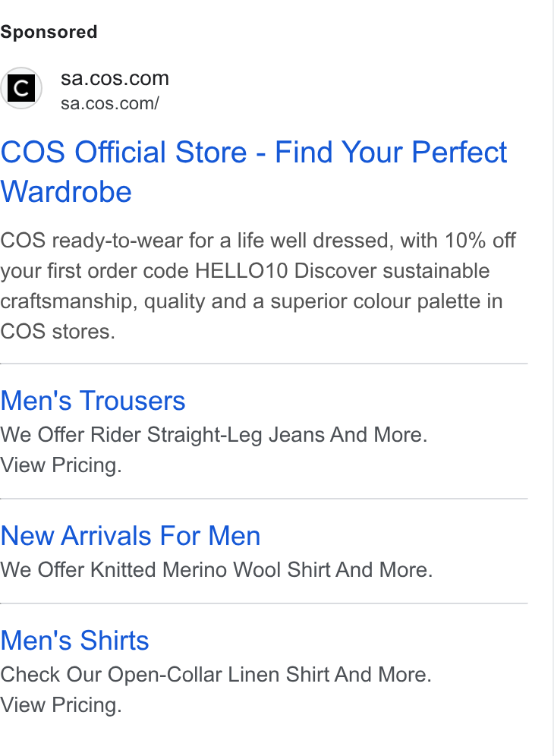Click the Open-Collar Linen Shirt description line

[216, 674]
